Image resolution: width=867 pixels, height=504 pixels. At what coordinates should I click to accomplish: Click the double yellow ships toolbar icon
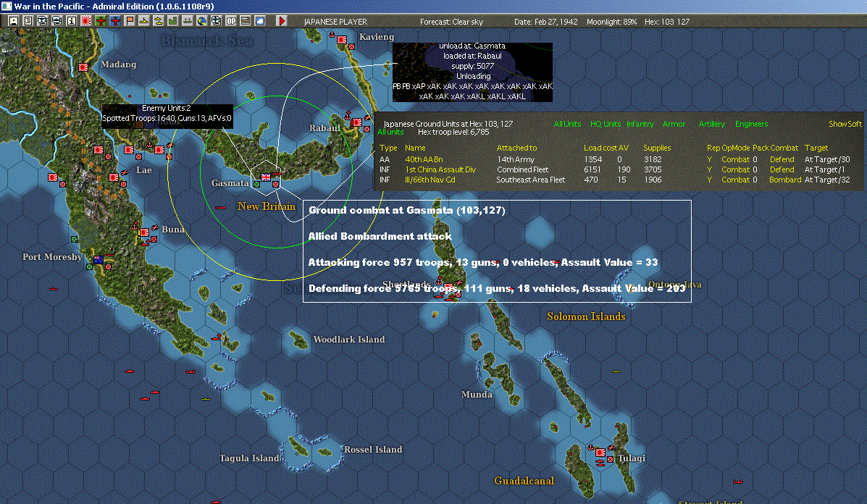pyautogui.click(x=158, y=21)
